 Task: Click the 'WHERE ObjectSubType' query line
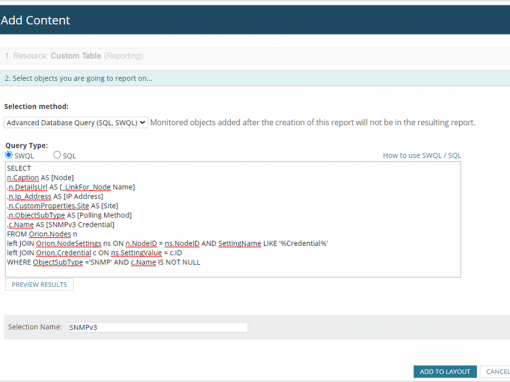click(103, 262)
